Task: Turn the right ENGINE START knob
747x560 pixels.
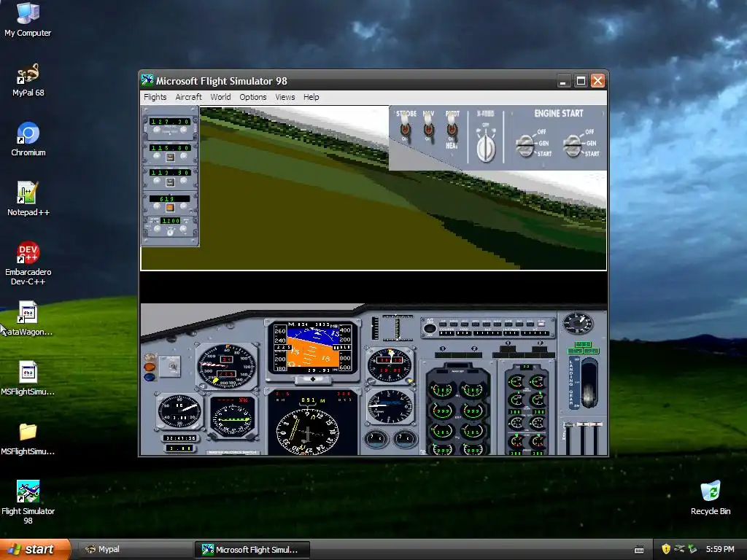Action: click(572, 145)
